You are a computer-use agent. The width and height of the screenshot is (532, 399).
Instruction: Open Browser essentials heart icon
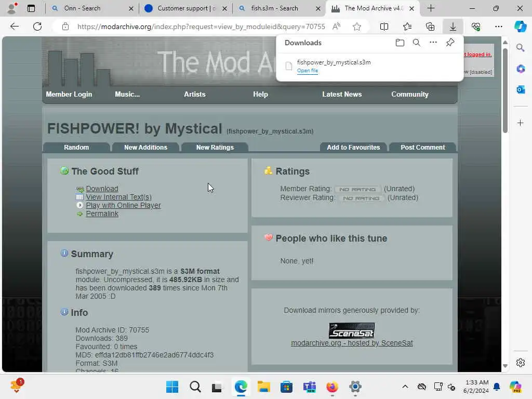(476, 26)
